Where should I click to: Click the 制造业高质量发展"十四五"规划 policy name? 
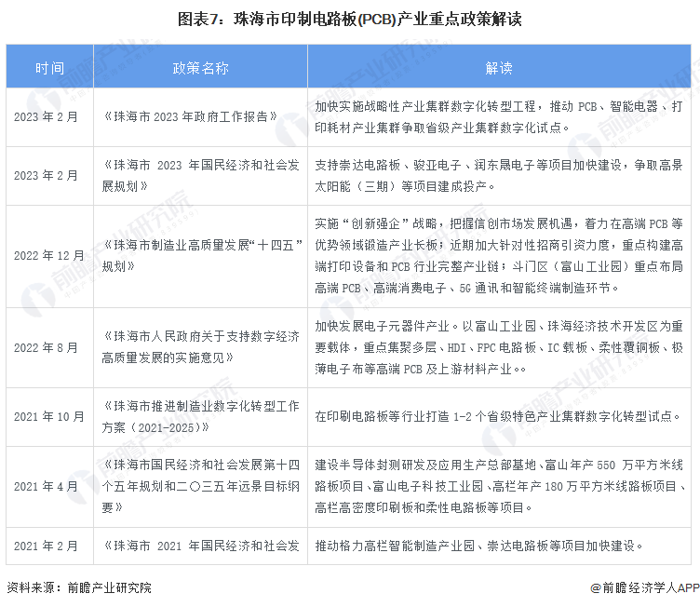pyautogui.click(x=200, y=255)
